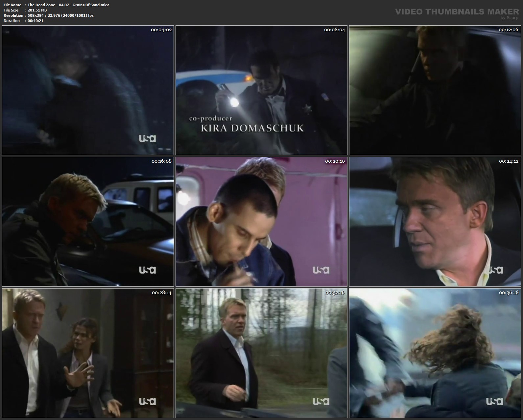Select the thumbnail at 00:04:02

(88, 90)
